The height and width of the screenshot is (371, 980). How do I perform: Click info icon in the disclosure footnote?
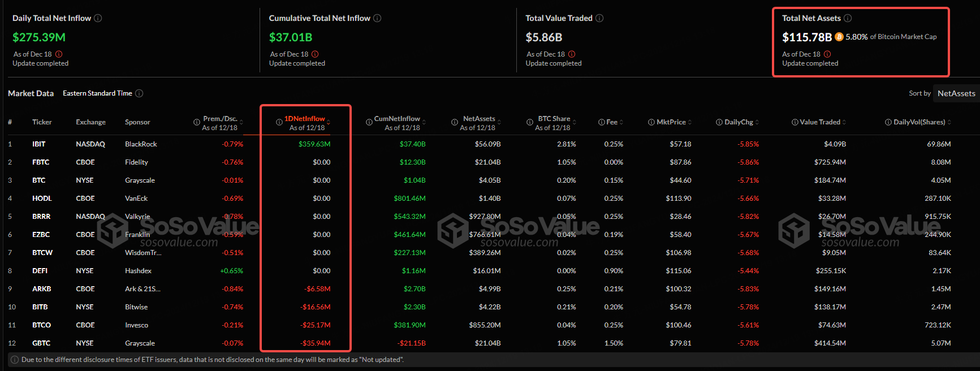point(15,360)
